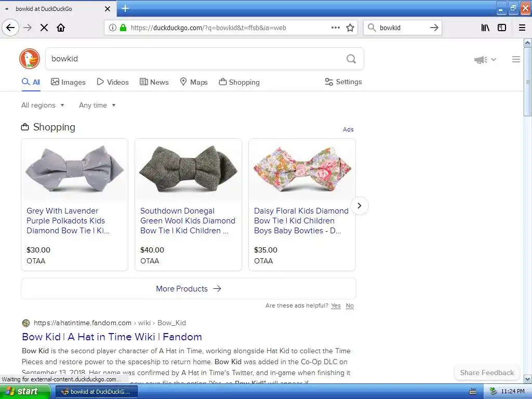
Task: Open the search Settings menu
Action: pos(343,82)
